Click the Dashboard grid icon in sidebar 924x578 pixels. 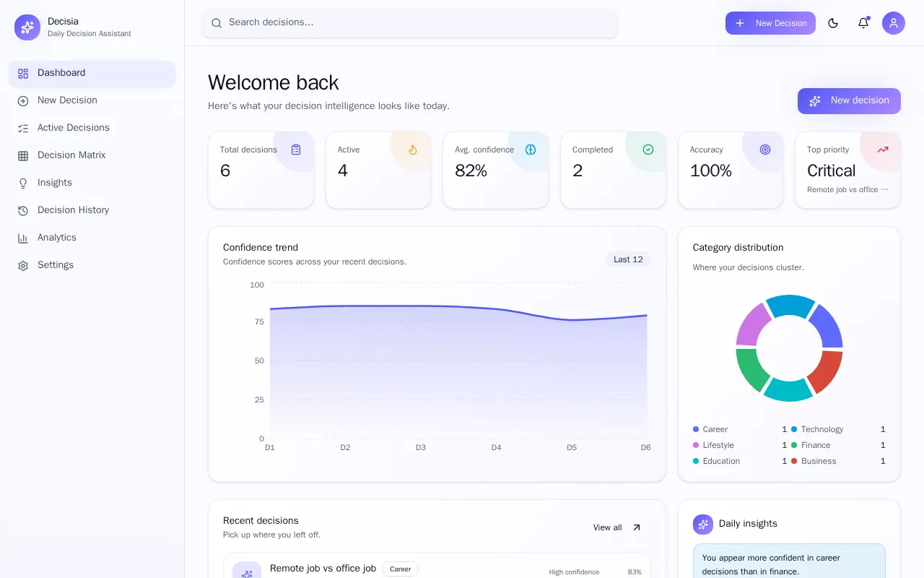[23, 73]
